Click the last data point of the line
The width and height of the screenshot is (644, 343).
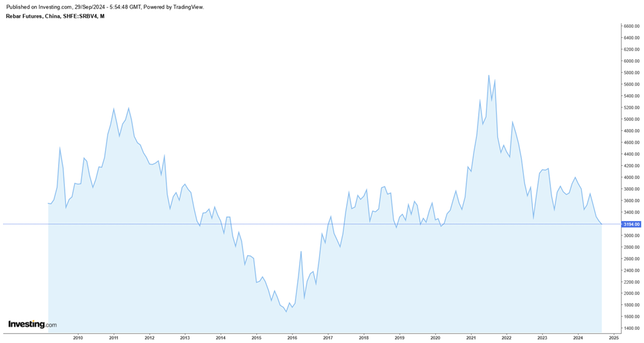point(601,224)
